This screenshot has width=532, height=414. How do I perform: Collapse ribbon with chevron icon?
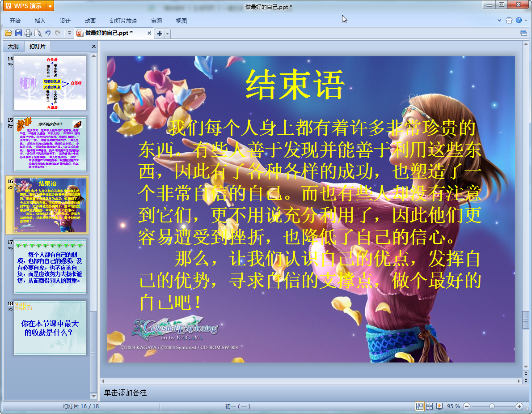499,21
